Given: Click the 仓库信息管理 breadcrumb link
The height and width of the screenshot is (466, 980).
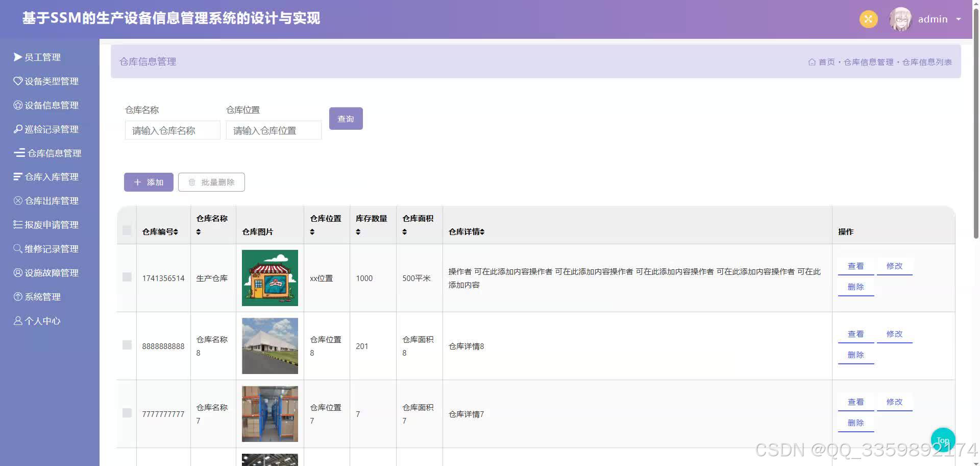Looking at the screenshot, I should 868,62.
